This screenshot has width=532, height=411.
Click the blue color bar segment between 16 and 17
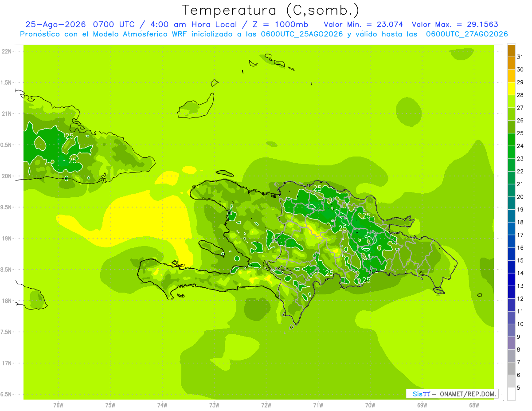(511, 242)
